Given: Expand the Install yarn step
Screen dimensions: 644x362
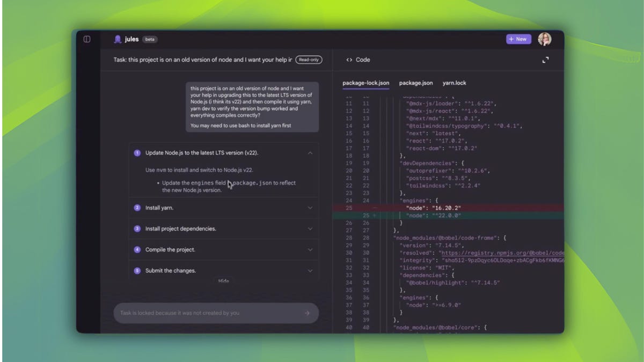Looking at the screenshot, I should pyautogui.click(x=310, y=208).
